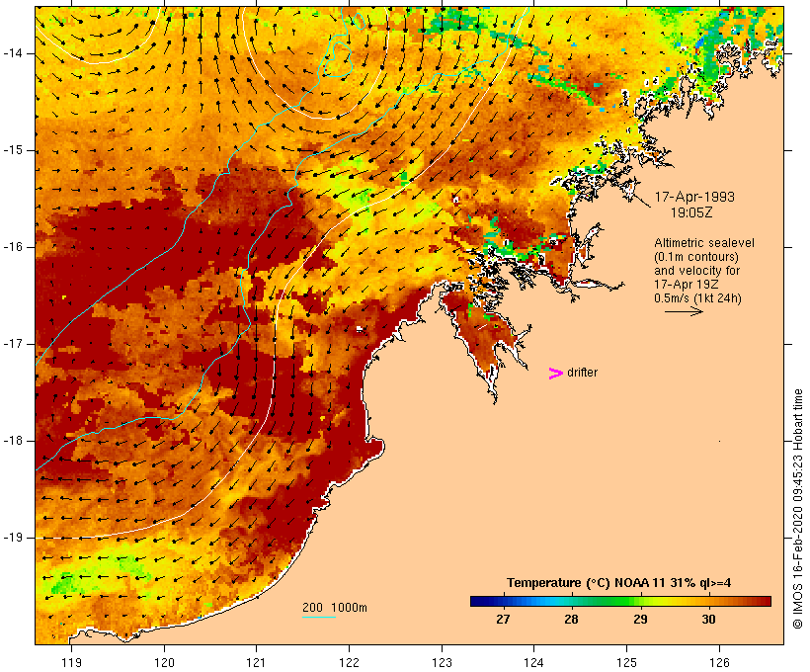
Task: Click the latitude label '-18'
Action: pos(12,441)
